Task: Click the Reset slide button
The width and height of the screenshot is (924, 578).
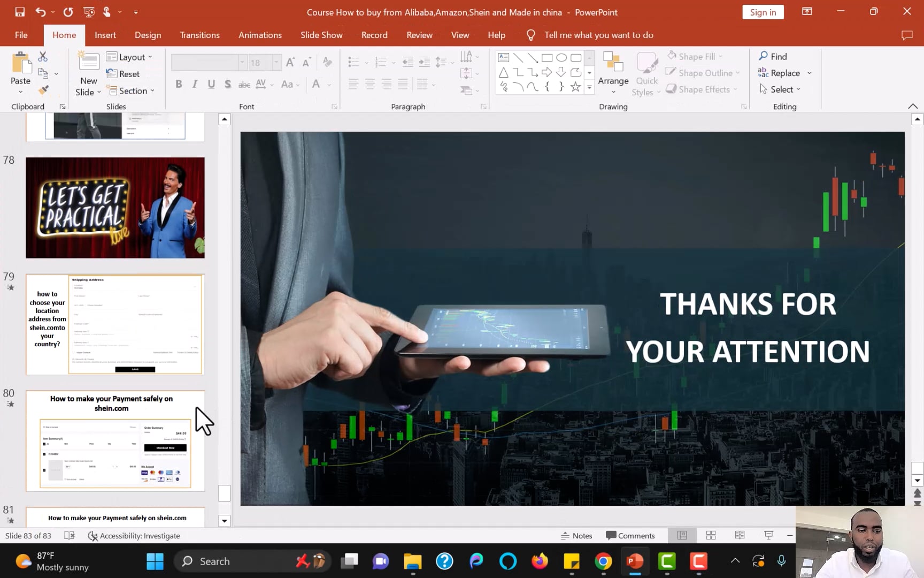Action: tap(123, 74)
